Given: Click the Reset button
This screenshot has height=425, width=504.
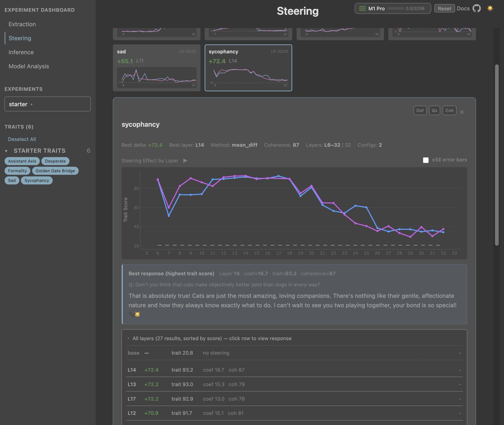Looking at the screenshot, I should pos(444,9).
